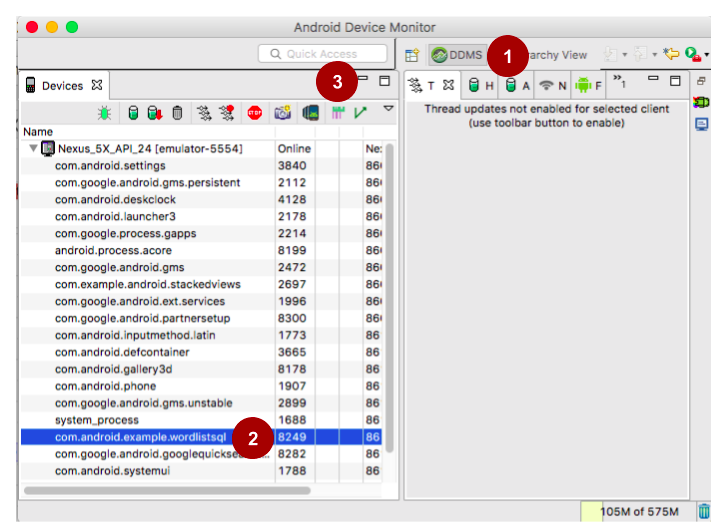Screen dimensions: 718x529
Task: Close the Threads tab with X
Action: pos(448,85)
